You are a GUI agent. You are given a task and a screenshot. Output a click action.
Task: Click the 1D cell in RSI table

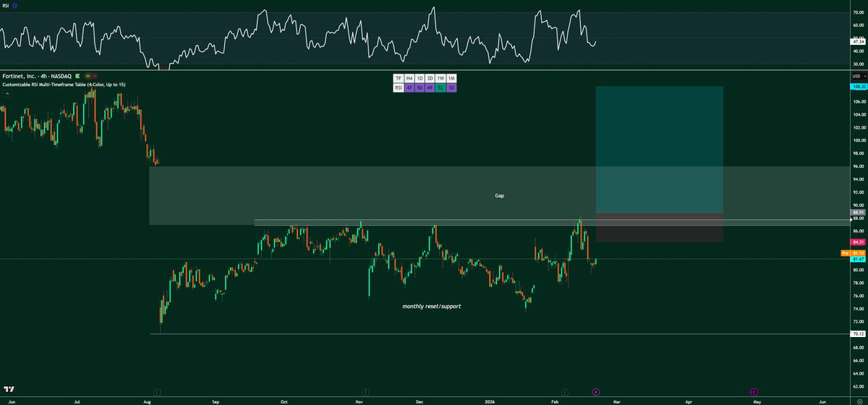(x=420, y=78)
